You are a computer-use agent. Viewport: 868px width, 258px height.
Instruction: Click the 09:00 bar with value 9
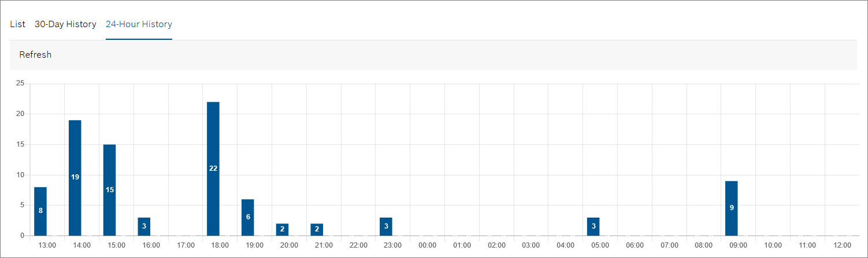click(x=732, y=208)
